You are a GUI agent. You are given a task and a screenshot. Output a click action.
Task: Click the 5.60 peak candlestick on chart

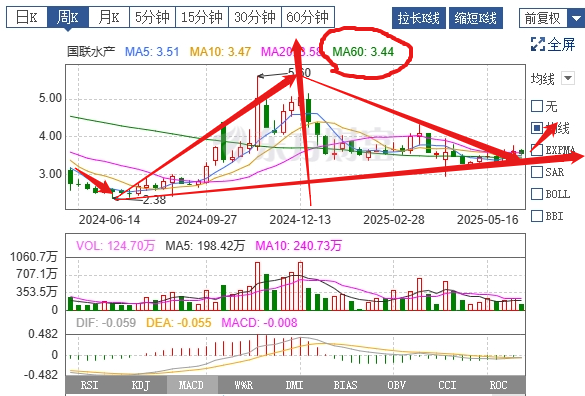[x=258, y=112]
